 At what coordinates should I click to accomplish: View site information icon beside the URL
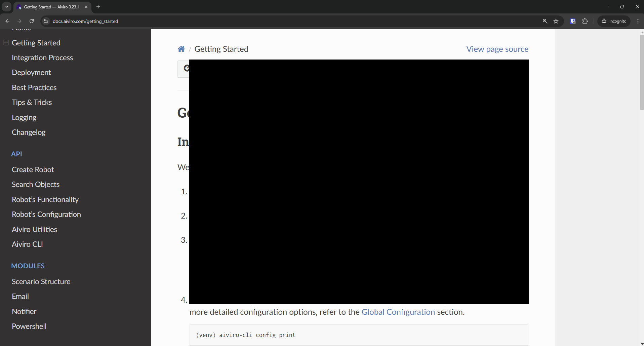(46, 21)
